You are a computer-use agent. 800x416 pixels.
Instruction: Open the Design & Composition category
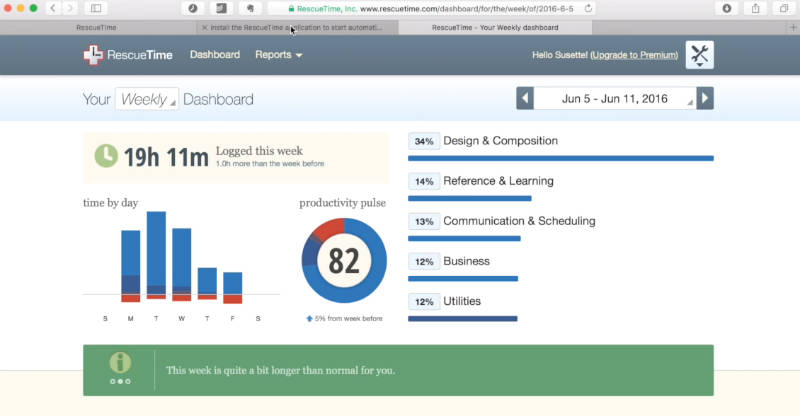click(501, 141)
